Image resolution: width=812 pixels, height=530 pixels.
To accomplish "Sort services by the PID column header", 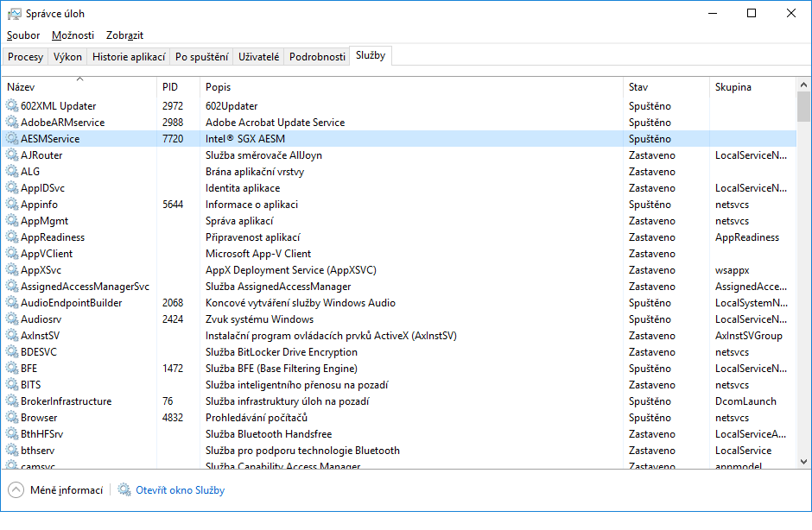I will click(x=170, y=87).
